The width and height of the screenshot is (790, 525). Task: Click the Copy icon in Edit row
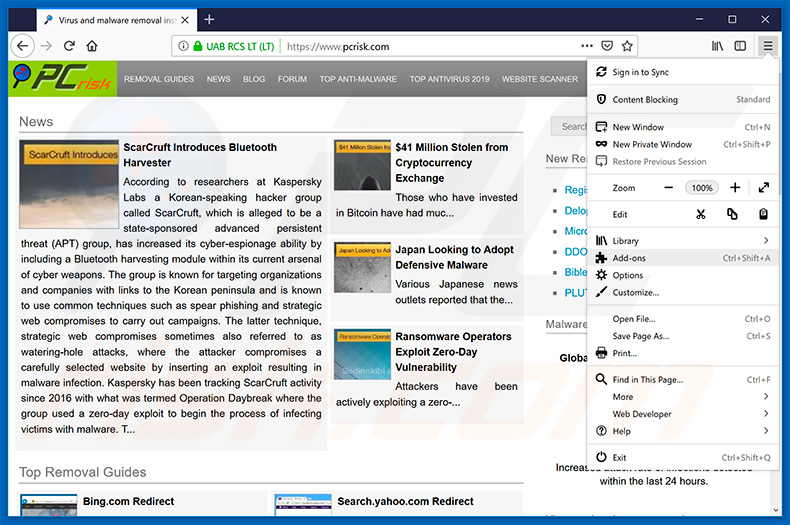pyautogui.click(x=732, y=214)
